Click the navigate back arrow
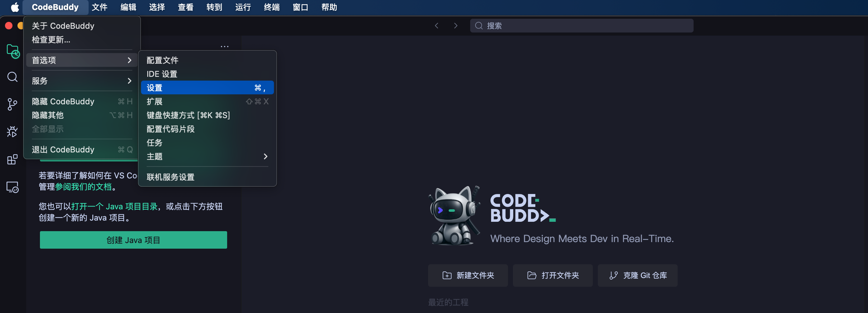 tap(436, 26)
